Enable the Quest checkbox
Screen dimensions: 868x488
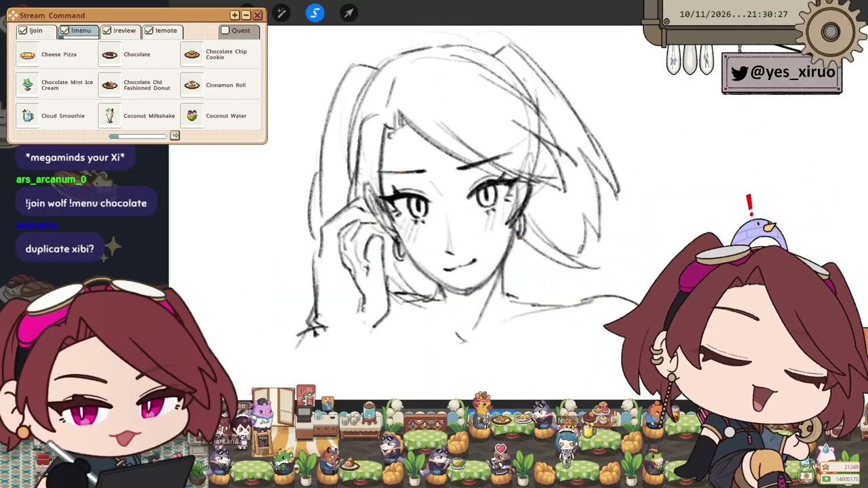coord(225,30)
